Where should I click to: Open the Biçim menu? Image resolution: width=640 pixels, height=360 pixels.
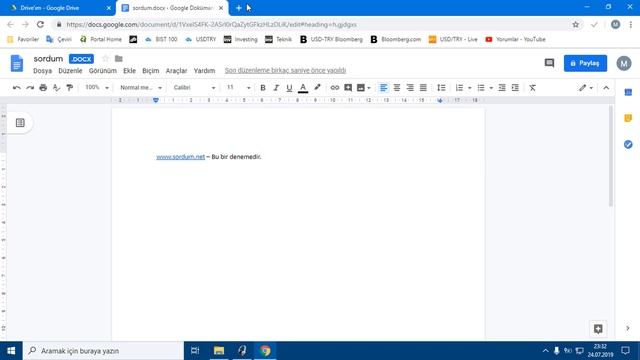click(x=151, y=71)
